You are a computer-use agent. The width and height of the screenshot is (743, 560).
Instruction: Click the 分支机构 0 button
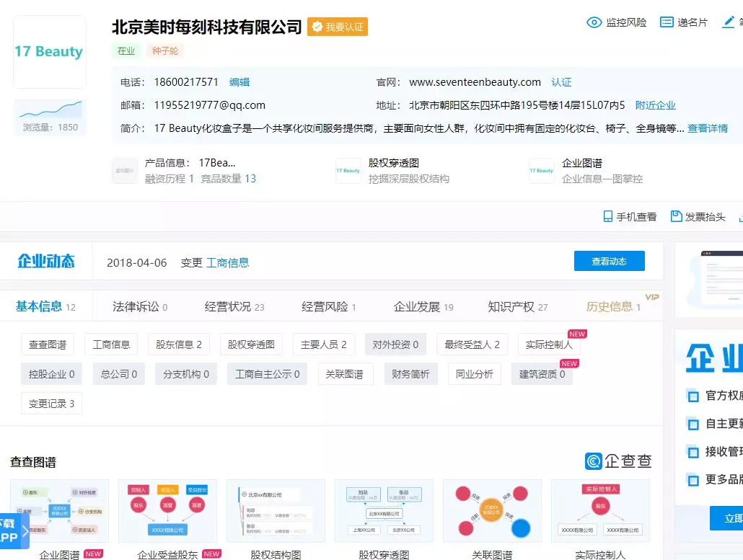186,374
